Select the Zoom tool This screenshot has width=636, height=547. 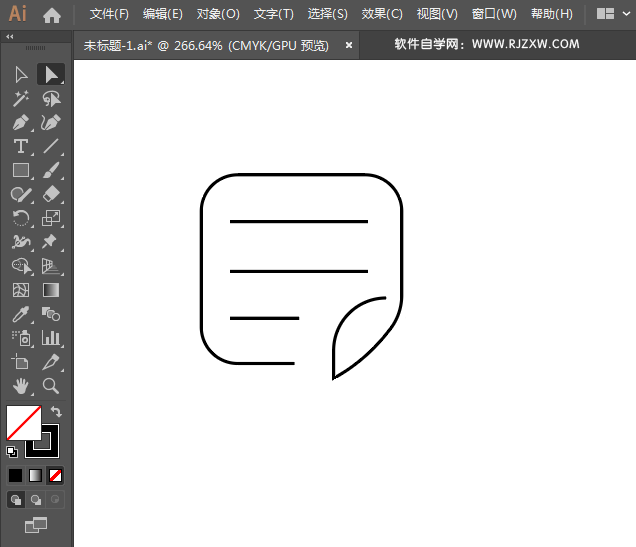(x=51, y=386)
